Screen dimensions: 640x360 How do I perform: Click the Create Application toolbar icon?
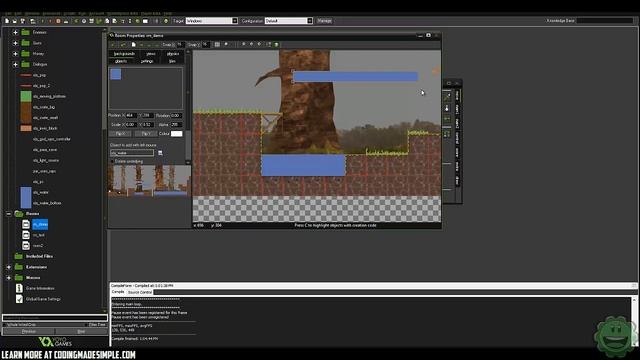(x=32, y=21)
